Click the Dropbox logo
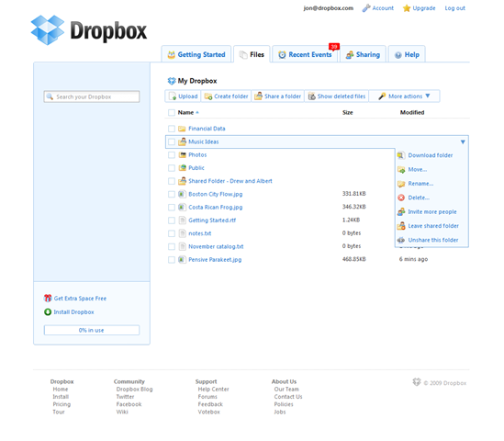The width and height of the screenshot is (504, 441). tap(89, 30)
